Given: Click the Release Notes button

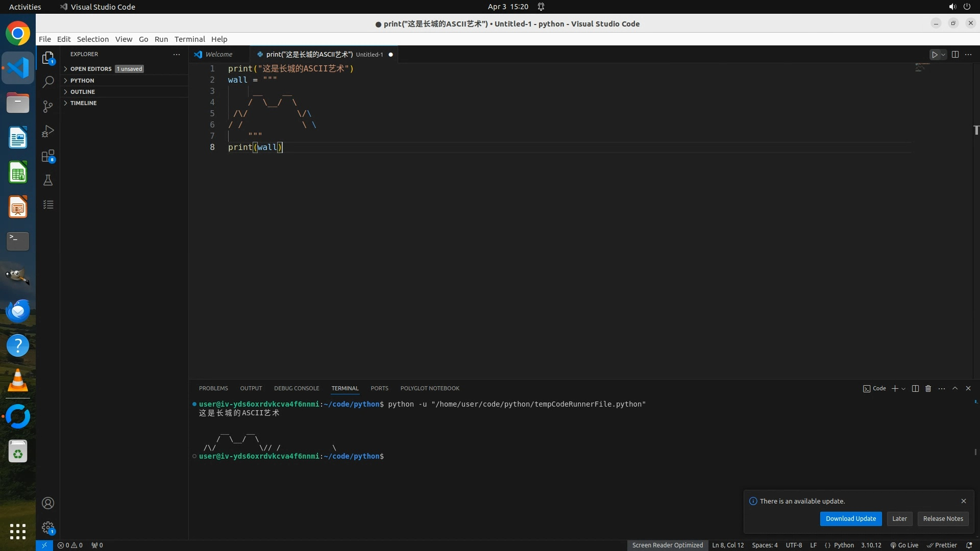Looking at the screenshot, I should coord(943,519).
